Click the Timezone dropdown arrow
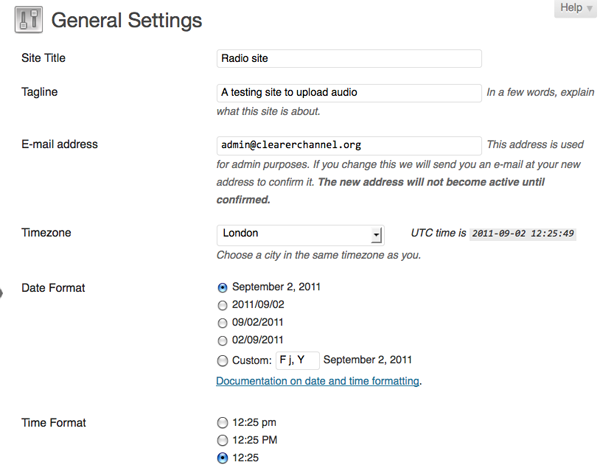 pyautogui.click(x=376, y=234)
